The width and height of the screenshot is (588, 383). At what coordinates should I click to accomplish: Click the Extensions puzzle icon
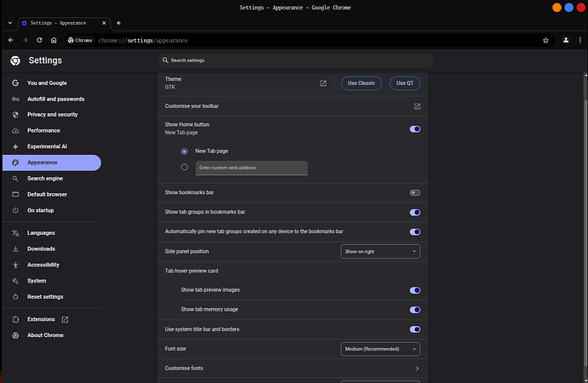click(x=15, y=319)
